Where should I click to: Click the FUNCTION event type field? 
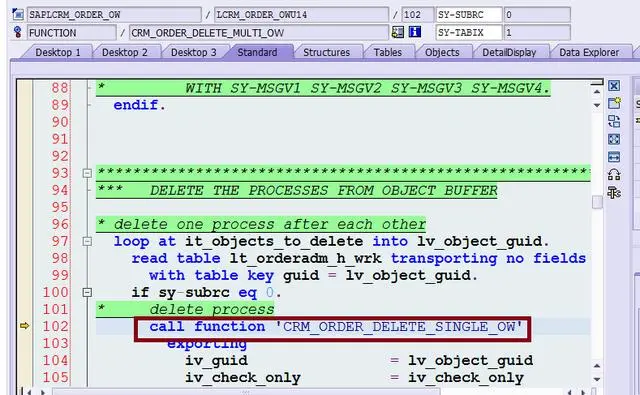coord(71,33)
